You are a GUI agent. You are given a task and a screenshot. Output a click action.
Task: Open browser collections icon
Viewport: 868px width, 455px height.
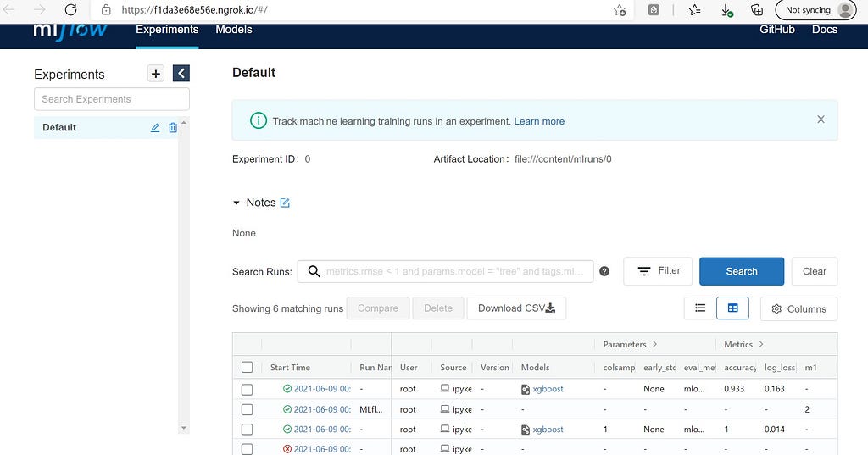pyautogui.click(x=757, y=10)
